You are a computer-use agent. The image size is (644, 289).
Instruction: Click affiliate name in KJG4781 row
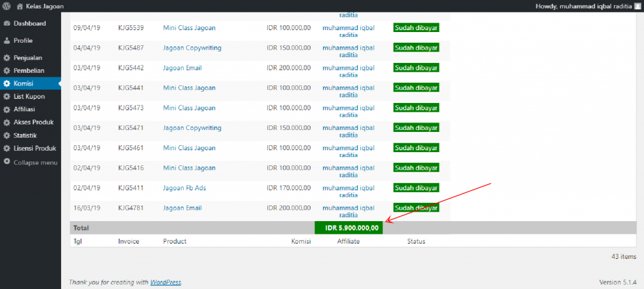coord(348,212)
